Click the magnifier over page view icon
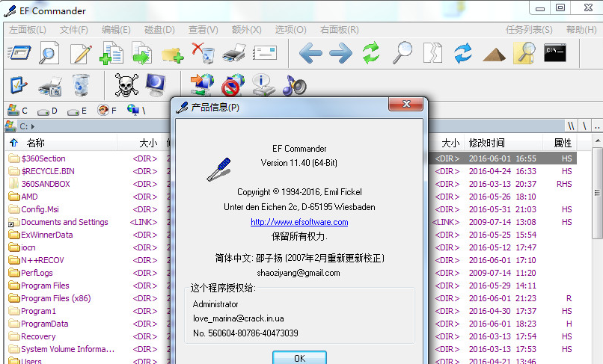 point(49,52)
